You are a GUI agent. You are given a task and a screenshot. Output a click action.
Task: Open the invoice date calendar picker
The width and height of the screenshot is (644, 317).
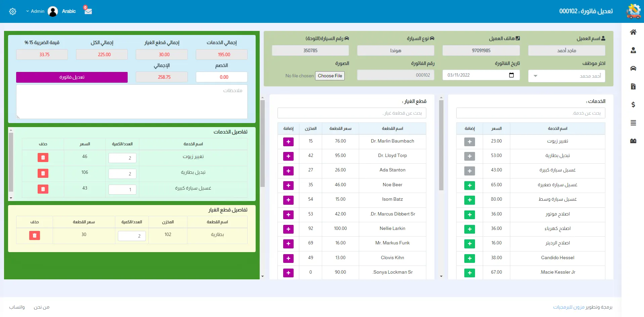coord(511,75)
